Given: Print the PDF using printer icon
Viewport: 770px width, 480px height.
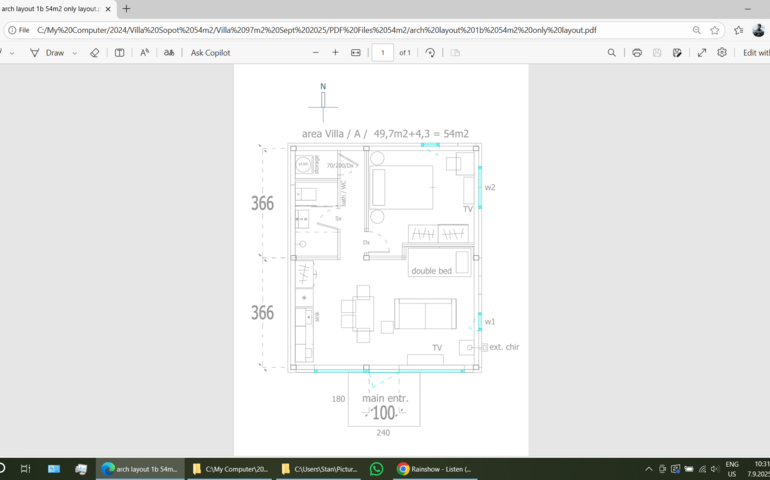Looking at the screenshot, I should (x=637, y=52).
